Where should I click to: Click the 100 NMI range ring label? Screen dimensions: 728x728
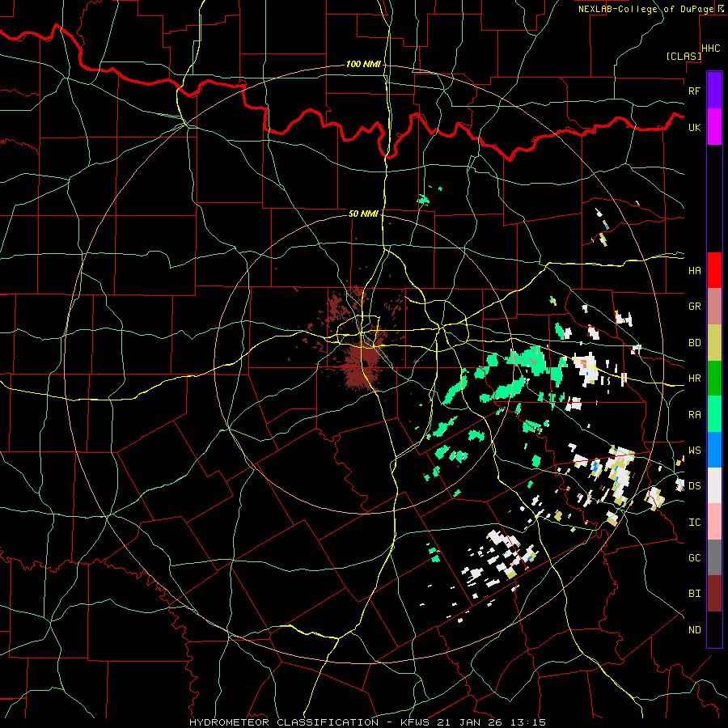(x=363, y=64)
